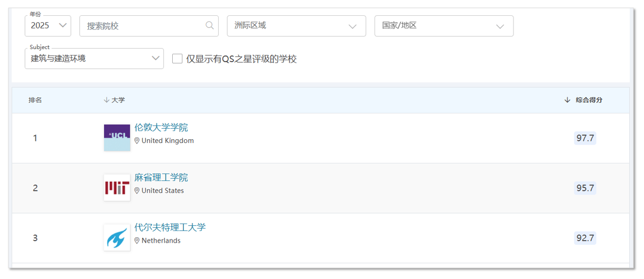Open the 代尔夫特理工大学 link
644x279 pixels.
pos(170,227)
